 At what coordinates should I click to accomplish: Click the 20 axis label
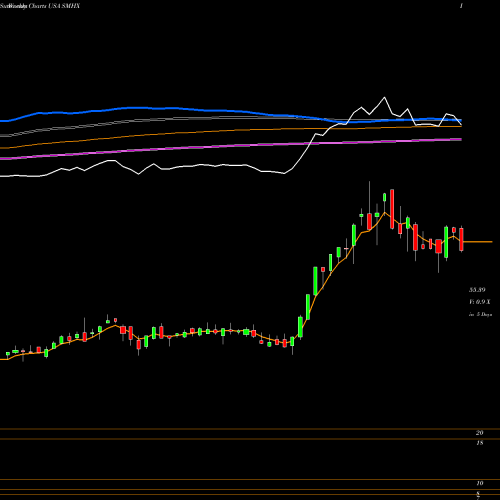tap(479, 433)
